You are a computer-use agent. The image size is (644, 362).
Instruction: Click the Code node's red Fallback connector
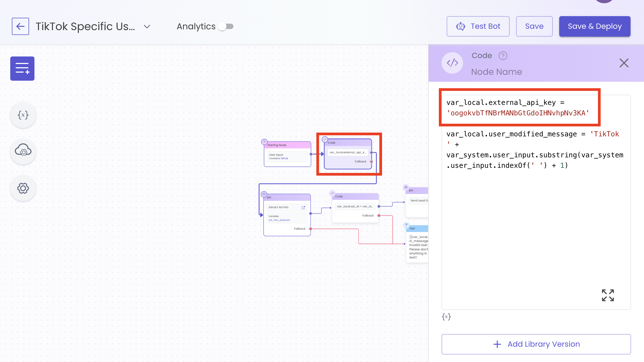point(372,162)
